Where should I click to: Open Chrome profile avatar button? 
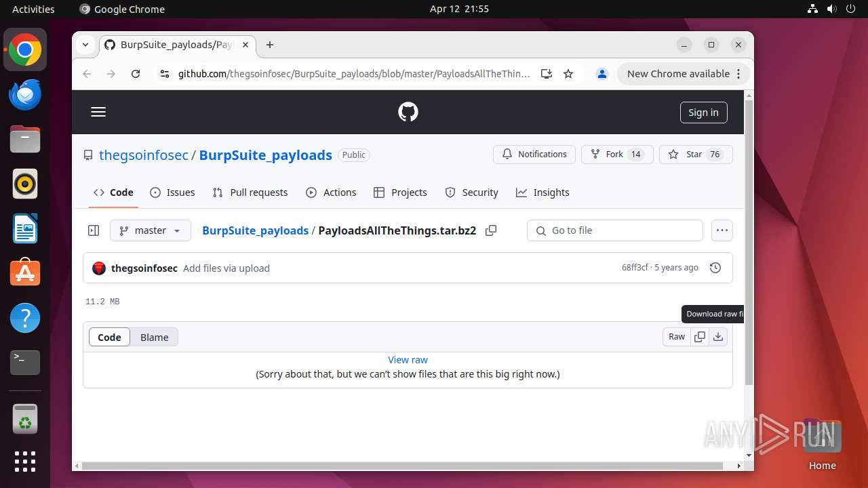[602, 74]
